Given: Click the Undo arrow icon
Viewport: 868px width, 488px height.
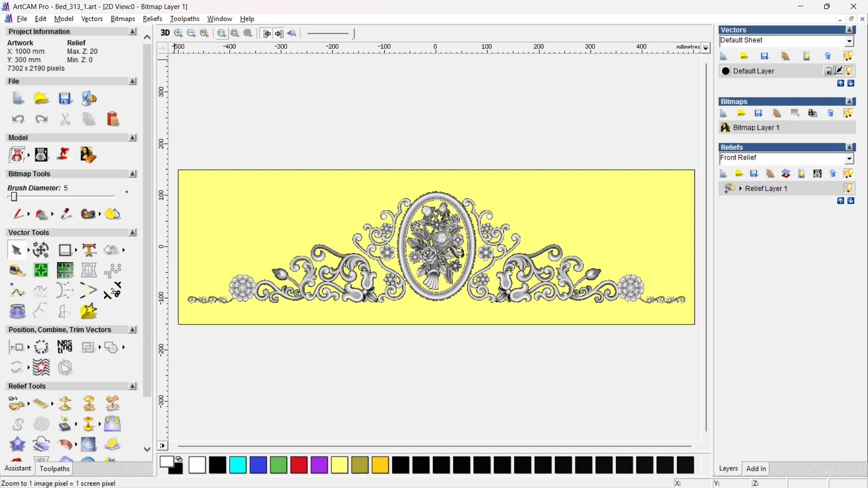Looking at the screenshot, I should (x=18, y=119).
